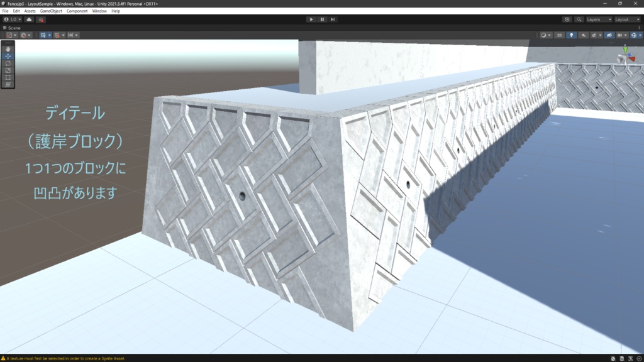Select the Scale tool
This screenshot has height=362, width=644.
(8, 70)
